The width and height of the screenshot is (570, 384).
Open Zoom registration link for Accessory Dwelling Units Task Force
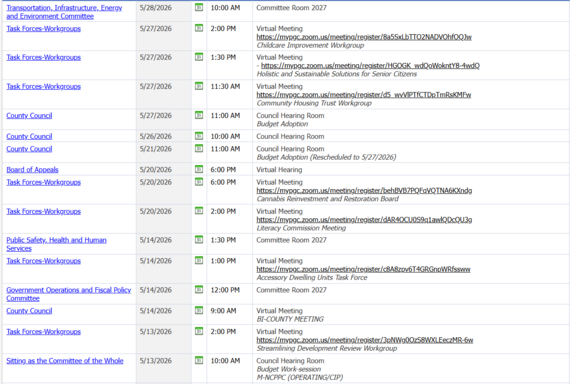(x=363, y=269)
